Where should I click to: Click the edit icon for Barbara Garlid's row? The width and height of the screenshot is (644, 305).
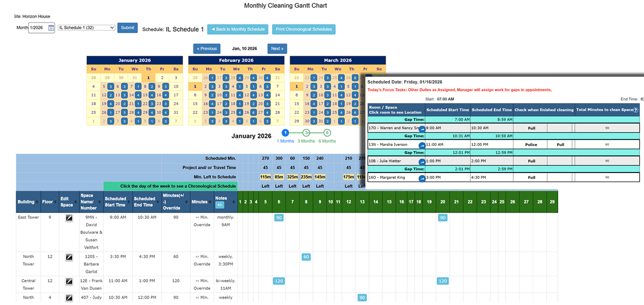pyautogui.click(x=68, y=256)
